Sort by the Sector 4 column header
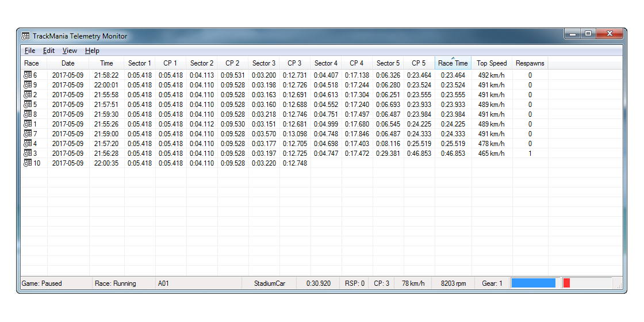The height and width of the screenshot is (322, 644). 325,63
